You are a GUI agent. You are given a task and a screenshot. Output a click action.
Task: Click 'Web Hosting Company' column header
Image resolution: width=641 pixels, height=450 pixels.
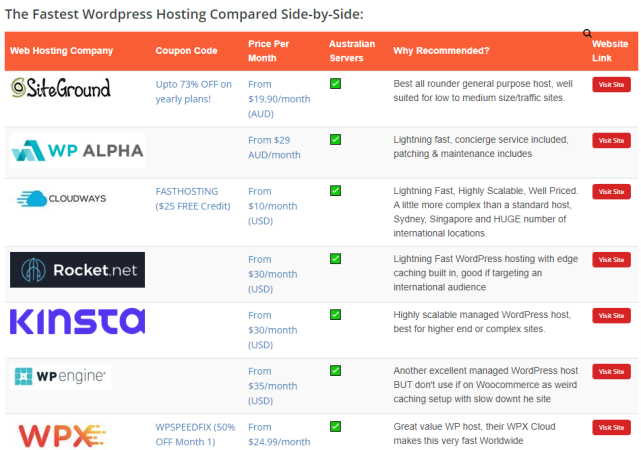coord(61,51)
